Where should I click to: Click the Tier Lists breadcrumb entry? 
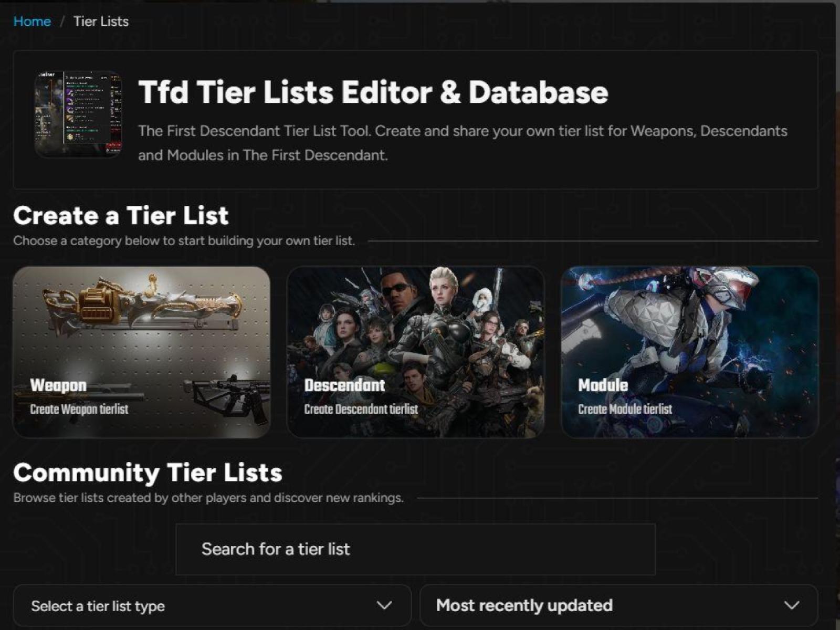click(100, 22)
